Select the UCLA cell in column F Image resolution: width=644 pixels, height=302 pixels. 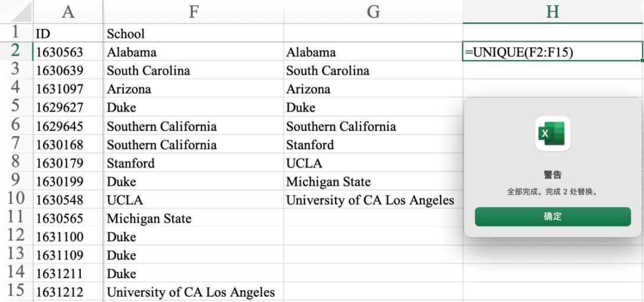tap(193, 200)
